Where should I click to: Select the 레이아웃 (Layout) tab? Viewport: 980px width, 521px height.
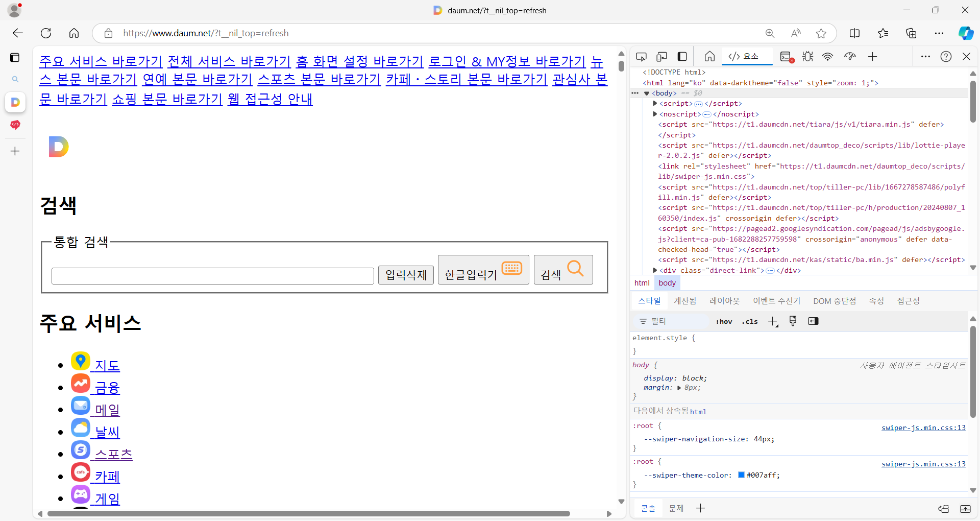(x=724, y=301)
